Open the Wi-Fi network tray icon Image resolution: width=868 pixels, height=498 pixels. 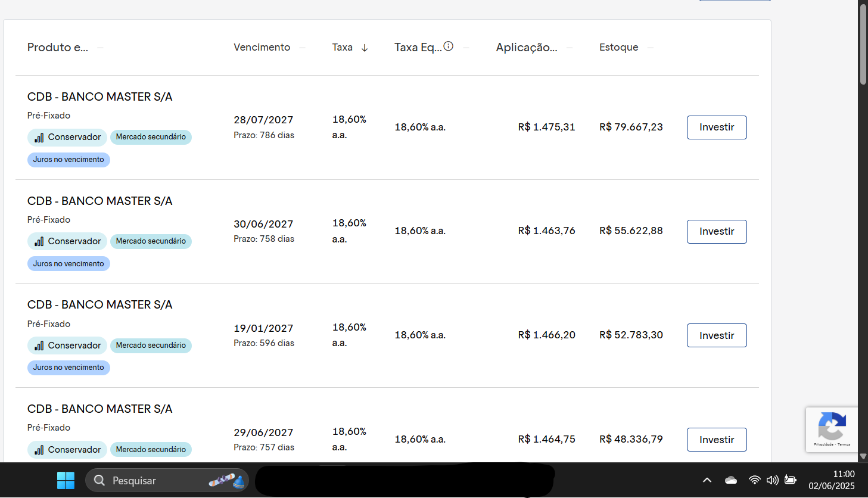point(754,480)
